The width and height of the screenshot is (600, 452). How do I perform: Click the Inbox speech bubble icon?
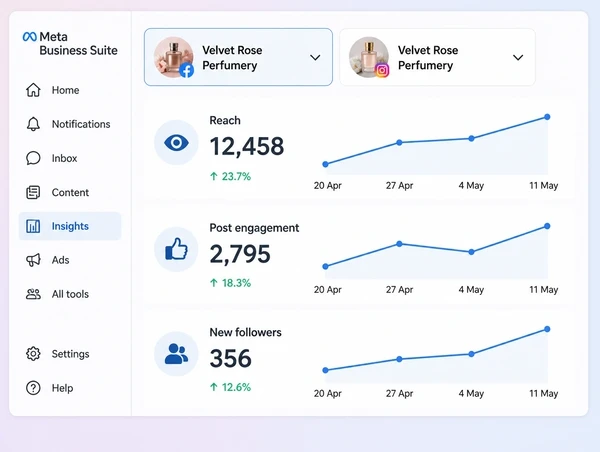point(33,158)
